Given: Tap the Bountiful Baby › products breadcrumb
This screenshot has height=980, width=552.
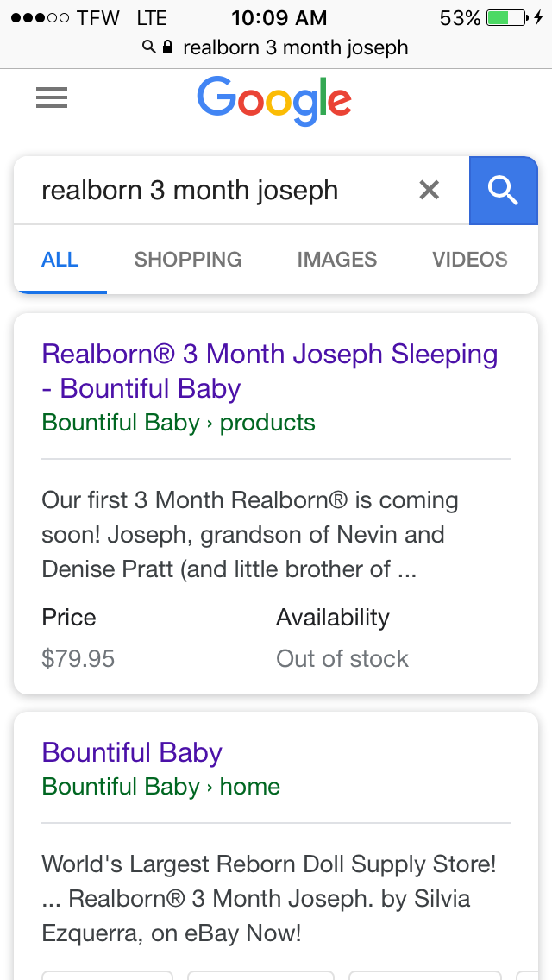Looking at the screenshot, I should (x=179, y=423).
